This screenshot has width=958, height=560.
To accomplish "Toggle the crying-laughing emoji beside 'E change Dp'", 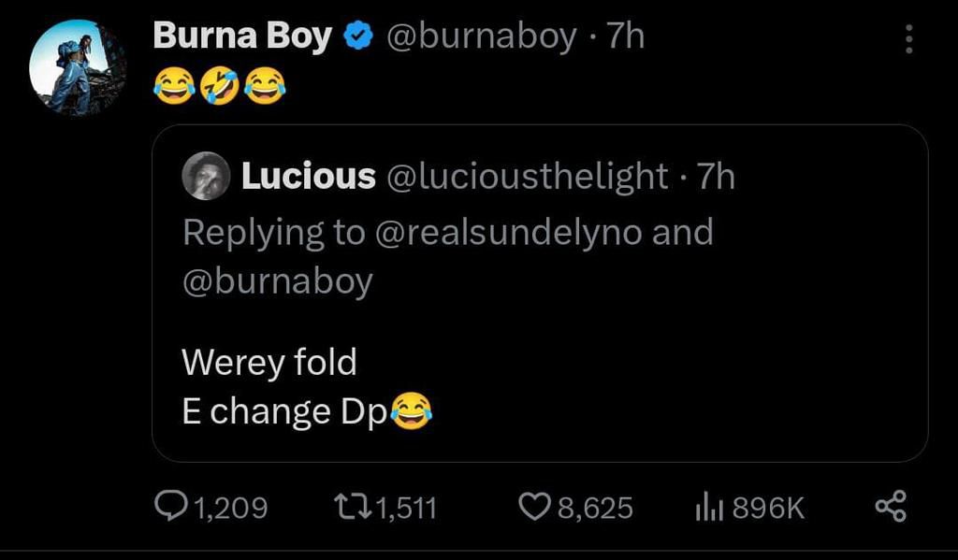I will pyautogui.click(x=414, y=409).
